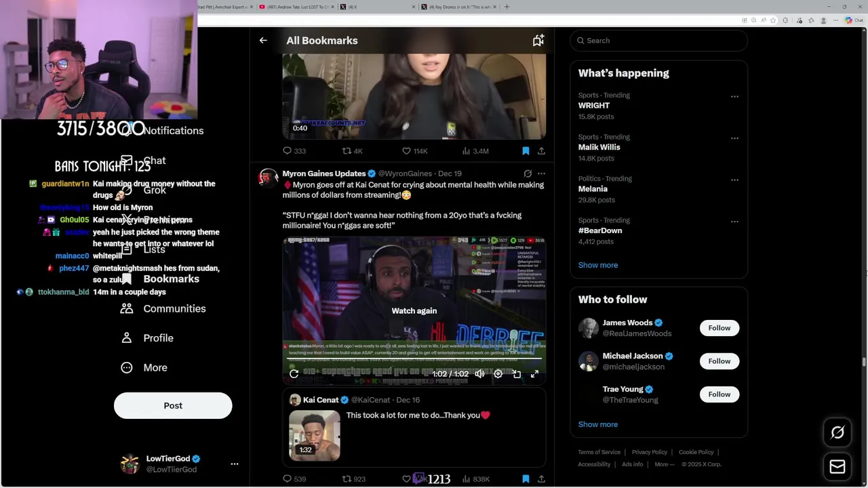Remove bookmark on the 3.4M views post
The image size is (868, 488).
[526, 151]
